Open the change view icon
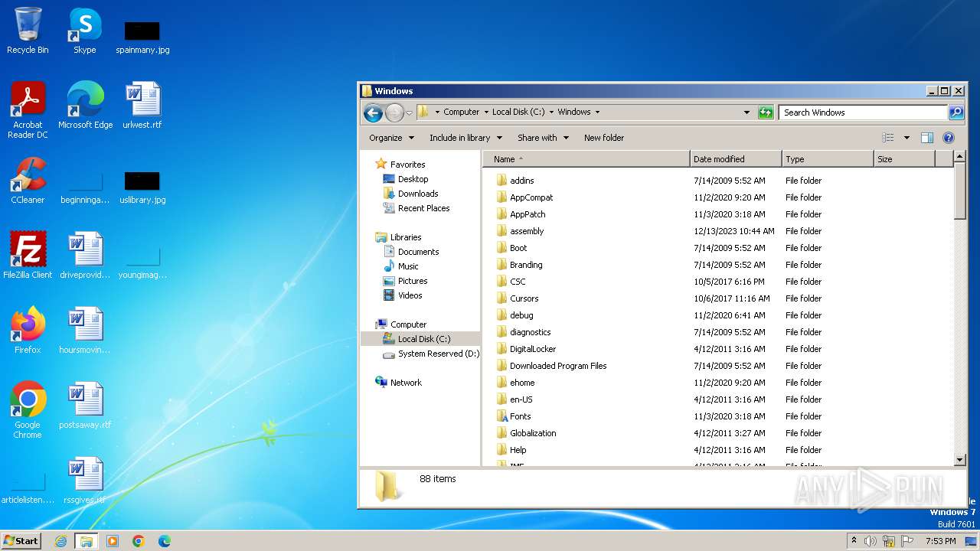 [888, 138]
